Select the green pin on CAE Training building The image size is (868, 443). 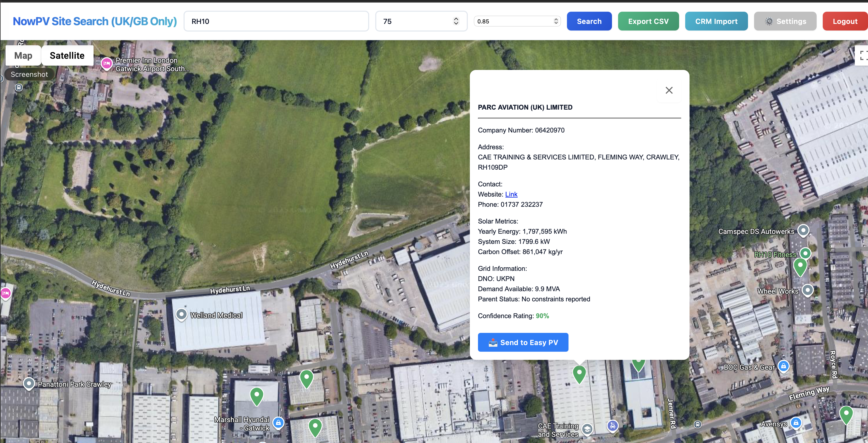[580, 373]
